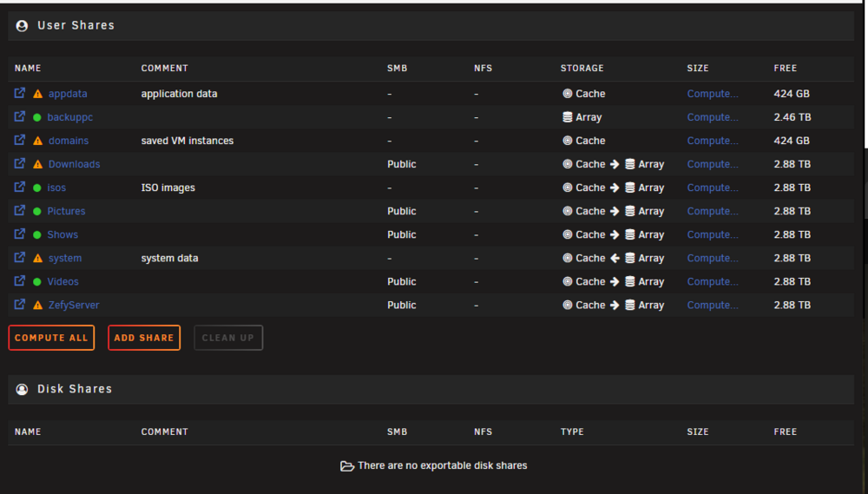Compute size for the Shows share
This screenshot has width=868, height=494.
tap(713, 234)
